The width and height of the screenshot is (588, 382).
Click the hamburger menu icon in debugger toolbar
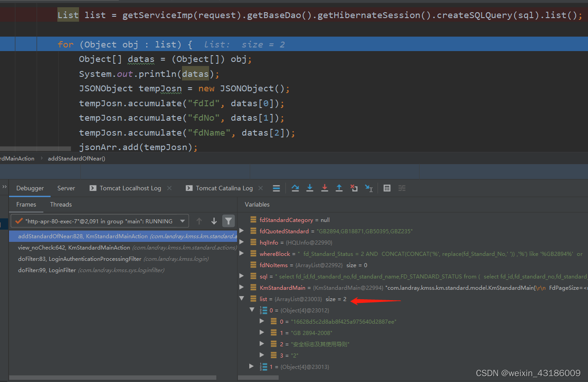tap(276, 188)
